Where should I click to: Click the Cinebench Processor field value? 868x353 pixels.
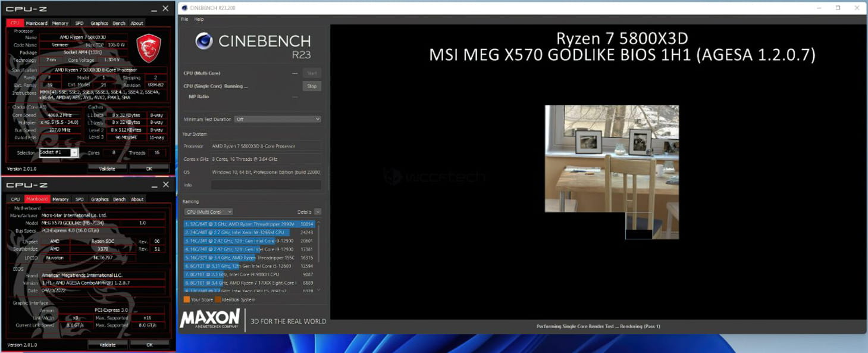click(x=266, y=146)
